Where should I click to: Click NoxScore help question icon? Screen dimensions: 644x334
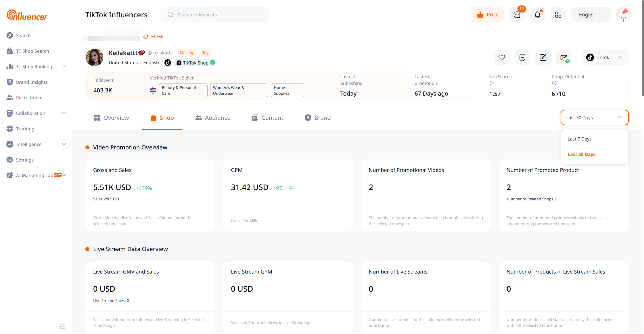(x=492, y=83)
